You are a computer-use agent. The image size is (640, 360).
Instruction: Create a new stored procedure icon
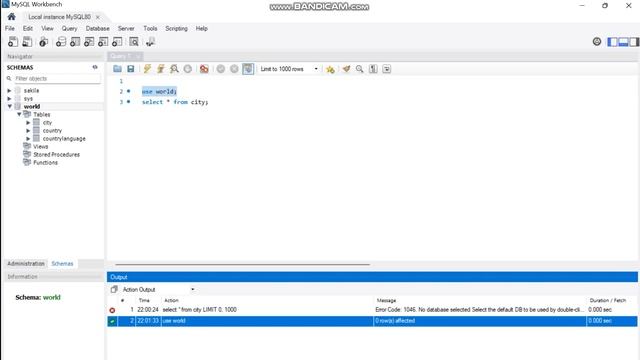[103, 42]
